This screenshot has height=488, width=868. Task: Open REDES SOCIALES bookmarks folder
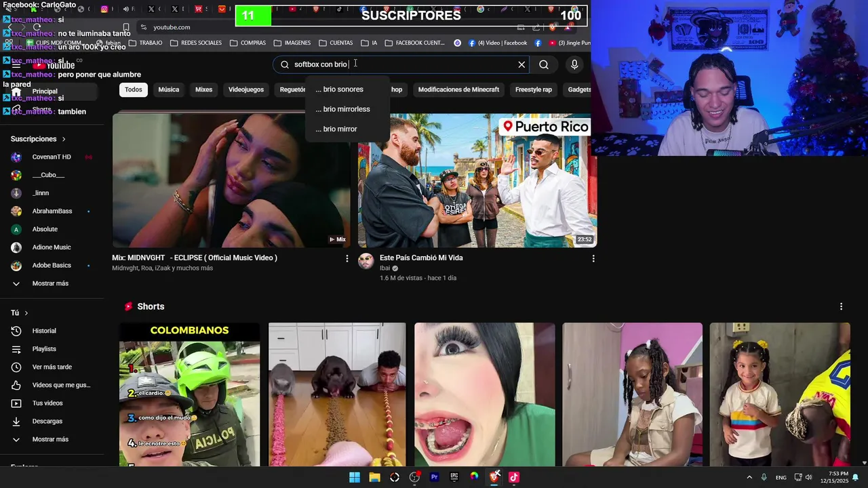click(x=196, y=43)
